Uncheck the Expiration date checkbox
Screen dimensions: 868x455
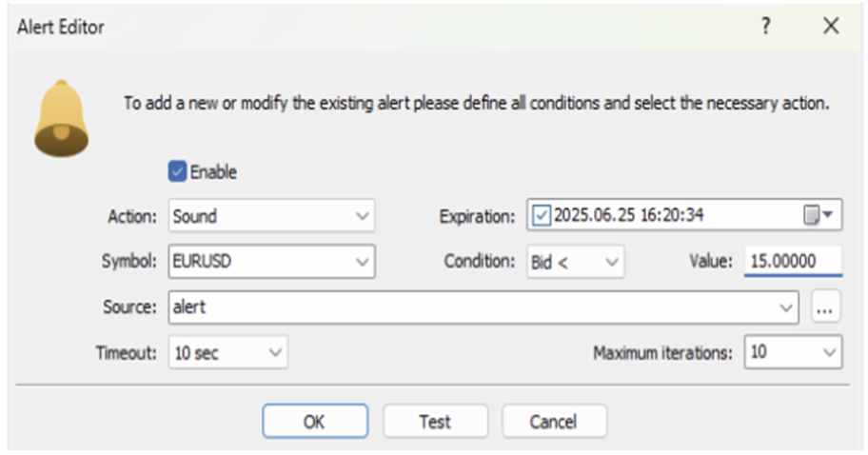coord(542,216)
